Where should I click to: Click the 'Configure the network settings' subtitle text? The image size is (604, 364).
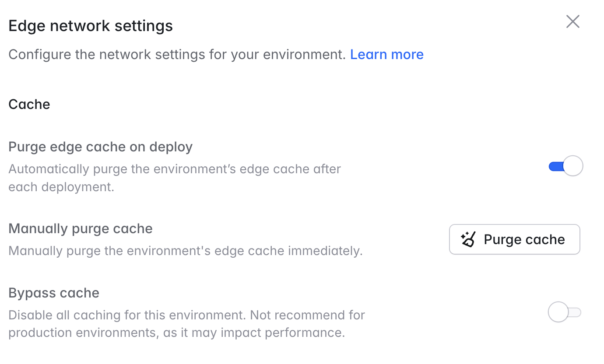pos(177,54)
